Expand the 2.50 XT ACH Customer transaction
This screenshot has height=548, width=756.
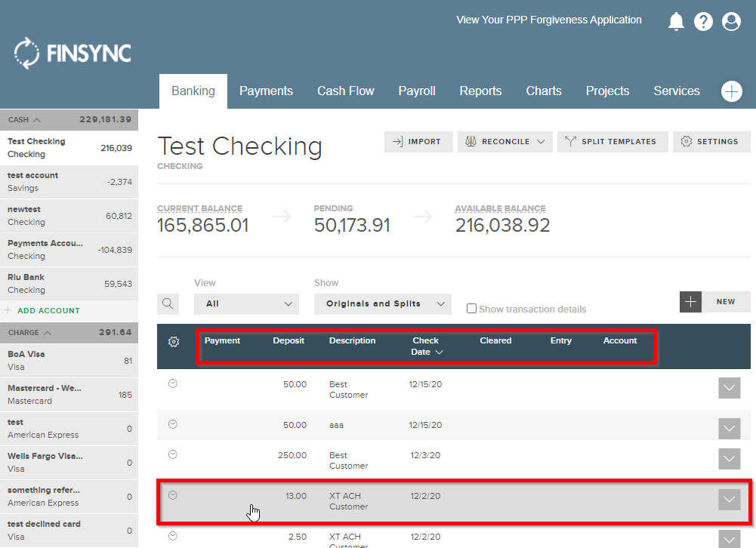pyautogui.click(x=729, y=539)
